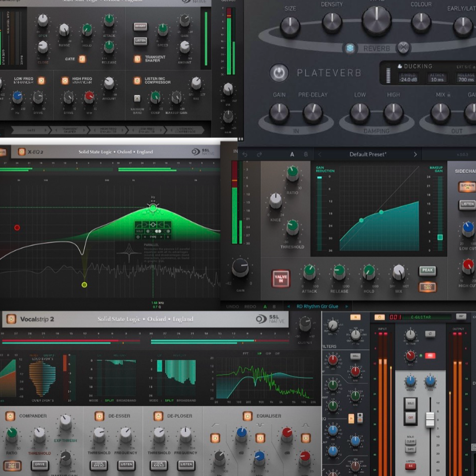The image size is (476, 476).
Task: Click previous preset arrow before RD Rhythm Gtr Glue
Action: coord(288,307)
